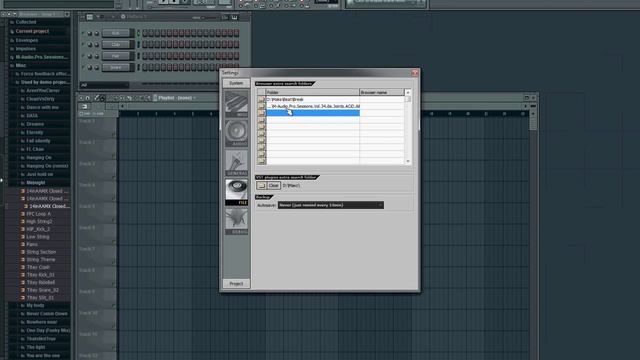Expand Collected folder in browser
Viewport: 640px width, 360px height.
(12, 22)
